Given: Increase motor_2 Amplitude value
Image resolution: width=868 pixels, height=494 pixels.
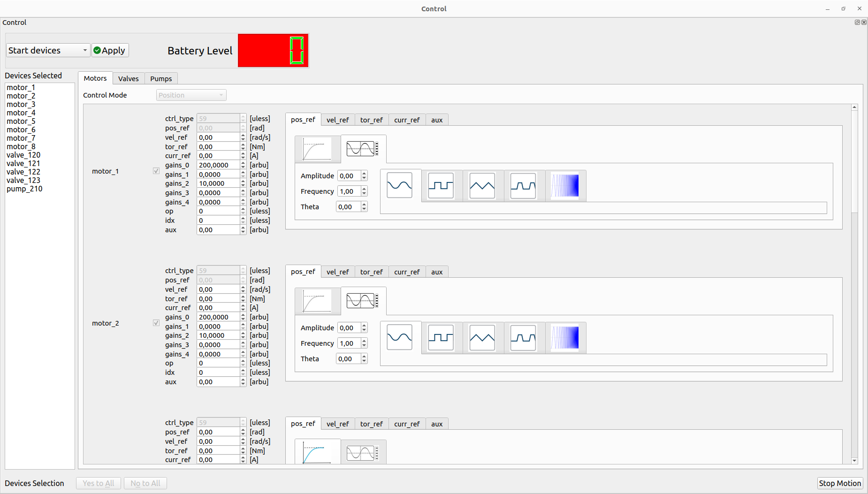Looking at the screenshot, I should pos(364,325).
